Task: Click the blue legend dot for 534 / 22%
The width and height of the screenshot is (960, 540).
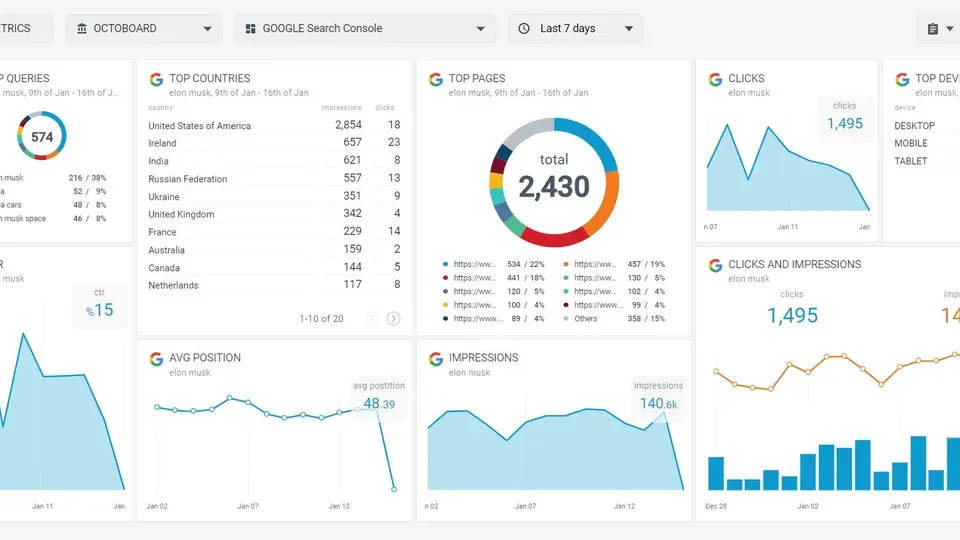Action: coord(445,264)
